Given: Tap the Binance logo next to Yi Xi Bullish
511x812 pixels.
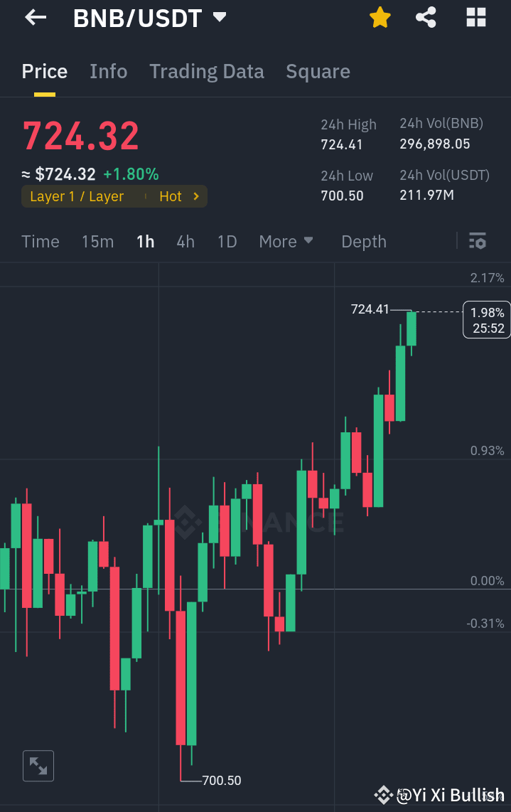Looking at the screenshot, I should tap(384, 795).
